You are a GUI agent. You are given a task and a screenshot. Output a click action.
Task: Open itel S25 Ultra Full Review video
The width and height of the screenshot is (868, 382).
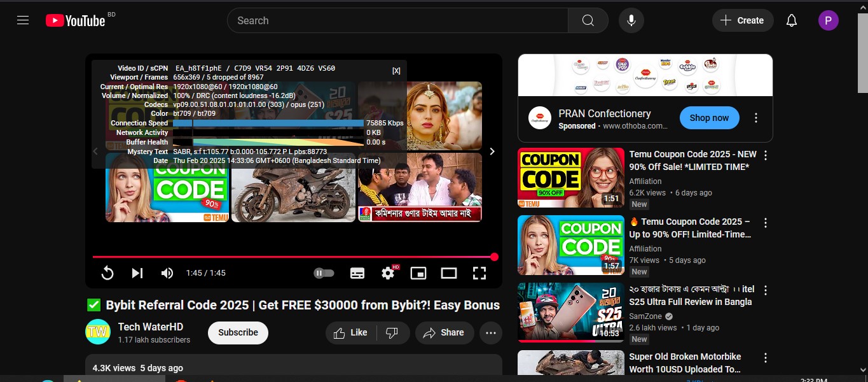(691, 295)
